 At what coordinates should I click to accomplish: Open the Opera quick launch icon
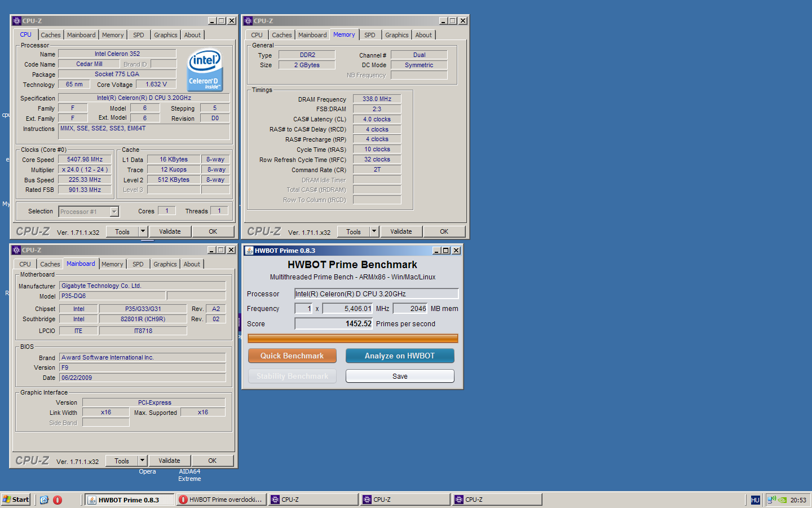click(58, 500)
